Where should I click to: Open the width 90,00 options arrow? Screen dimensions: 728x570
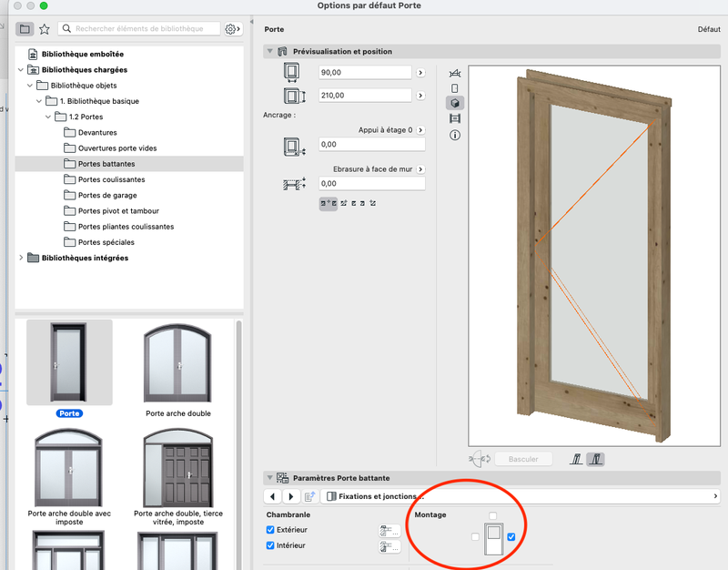point(420,73)
